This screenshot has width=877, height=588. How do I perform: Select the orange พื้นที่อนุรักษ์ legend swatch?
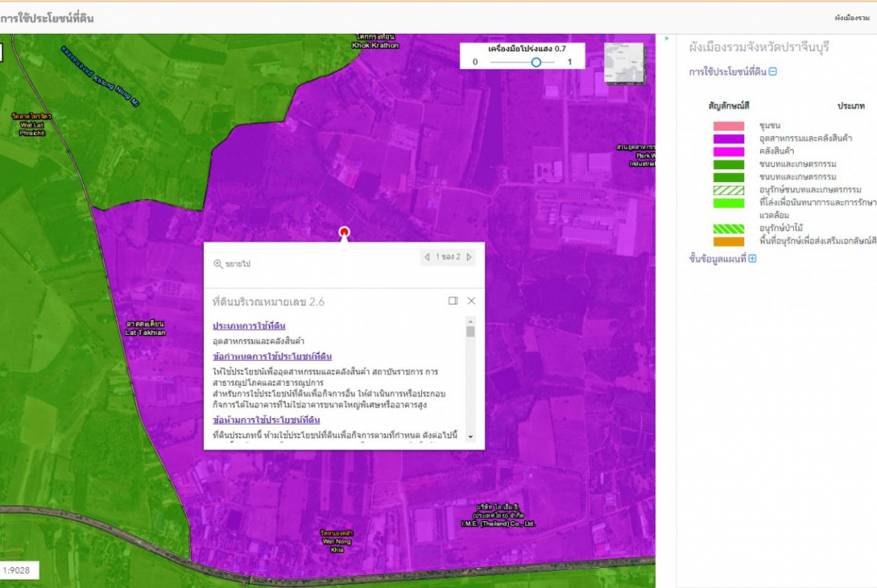point(729,241)
